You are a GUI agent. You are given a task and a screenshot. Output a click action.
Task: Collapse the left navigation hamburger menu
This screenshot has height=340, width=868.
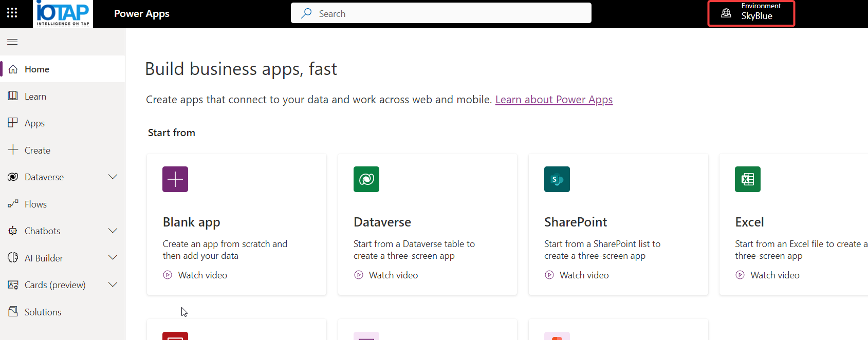tap(12, 42)
